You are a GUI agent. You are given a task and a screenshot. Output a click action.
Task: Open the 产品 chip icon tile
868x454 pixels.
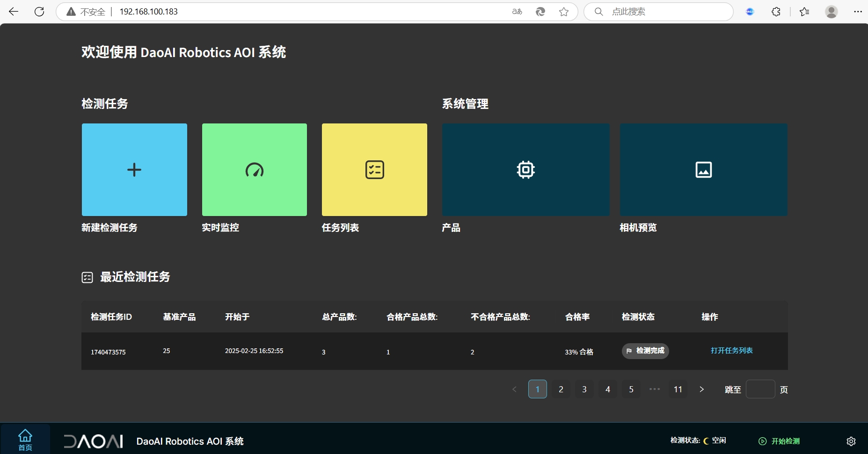pyautogui.click(x=526, y=170)
